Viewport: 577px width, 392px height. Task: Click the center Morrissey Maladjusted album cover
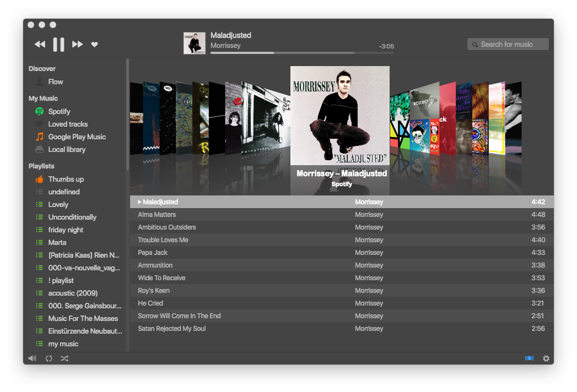click(x=339, y=116)
